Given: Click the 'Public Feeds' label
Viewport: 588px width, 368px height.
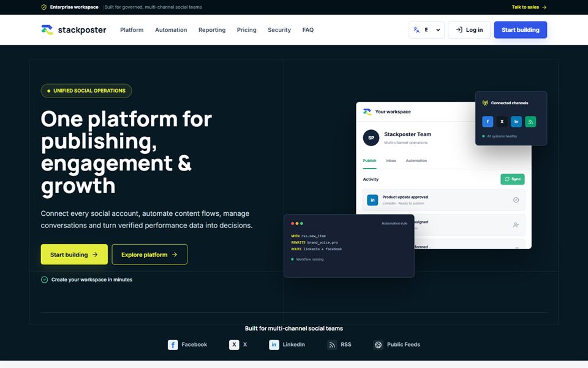Looking at the screenshot, I should [404, 344].
